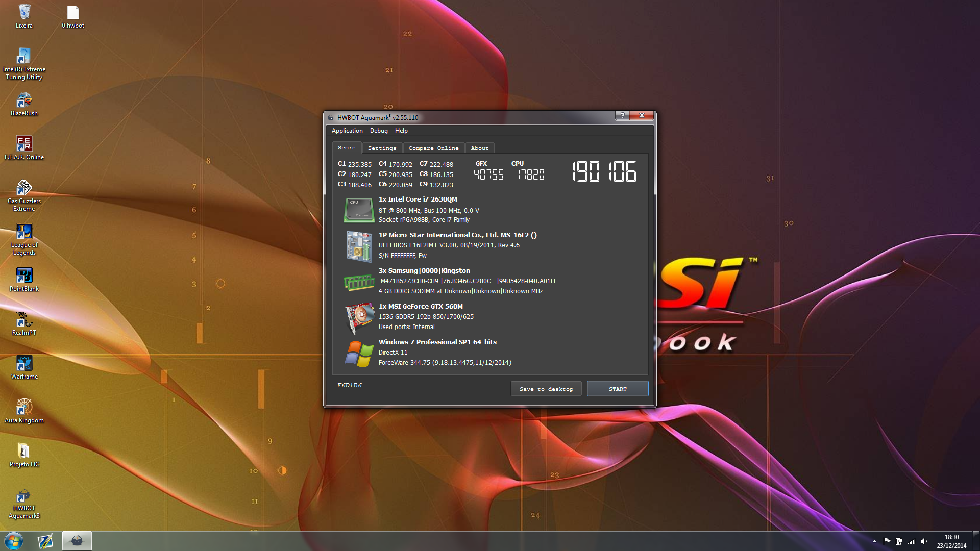Open Action Center flag tray icon
The image size is (980, 551).
(x=887, y=541)
